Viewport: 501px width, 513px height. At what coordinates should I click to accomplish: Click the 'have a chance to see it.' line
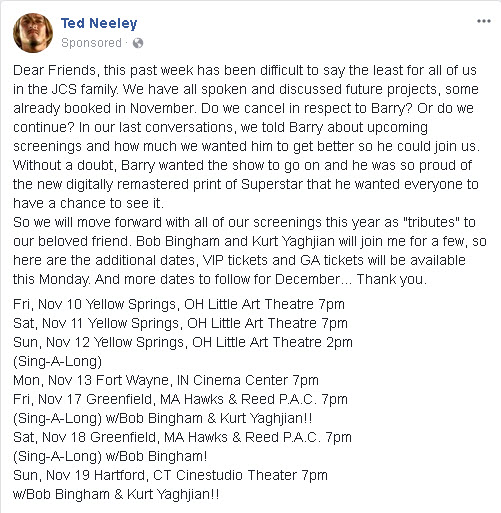click(88, 203)
